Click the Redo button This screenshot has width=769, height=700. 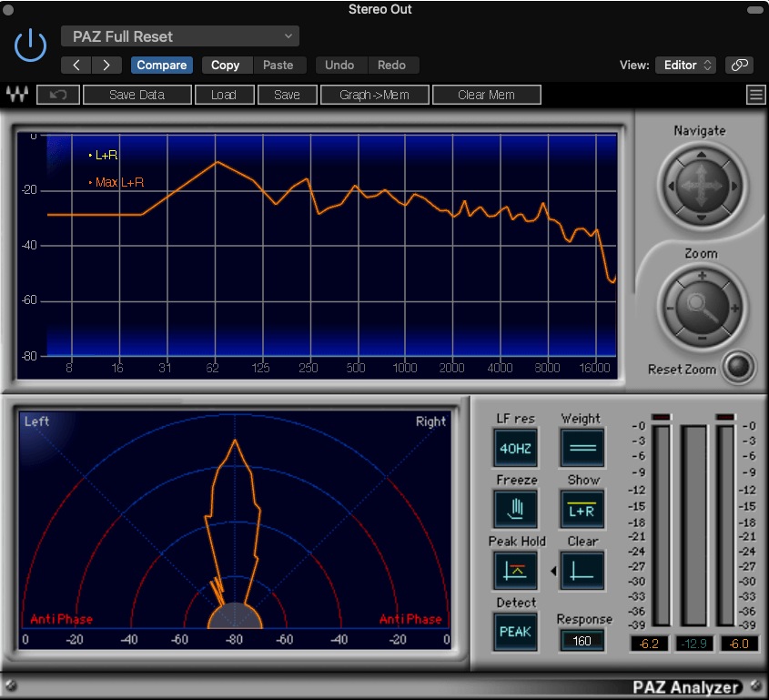click(391, 66)
